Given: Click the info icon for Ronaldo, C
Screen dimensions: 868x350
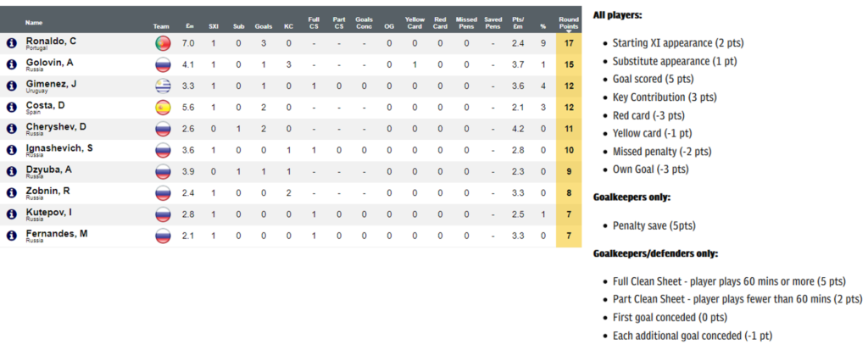Looking at the screenshot, I should (12, 43).
